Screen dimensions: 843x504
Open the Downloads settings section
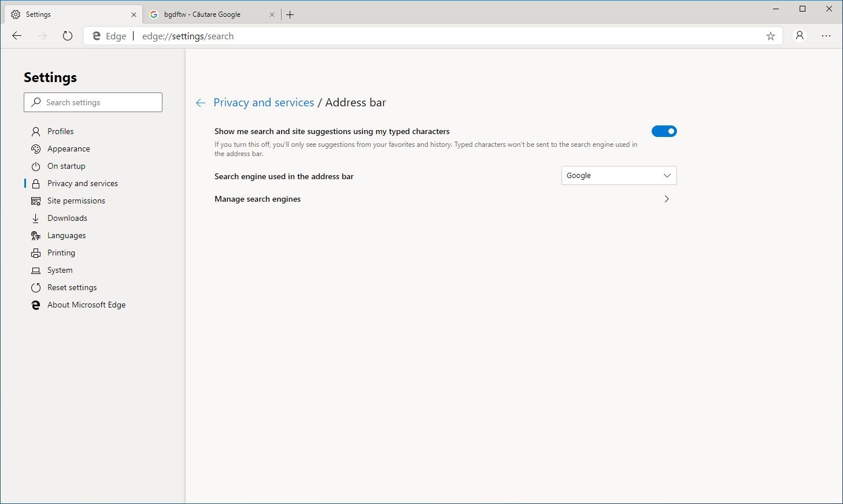pos(67,218)
